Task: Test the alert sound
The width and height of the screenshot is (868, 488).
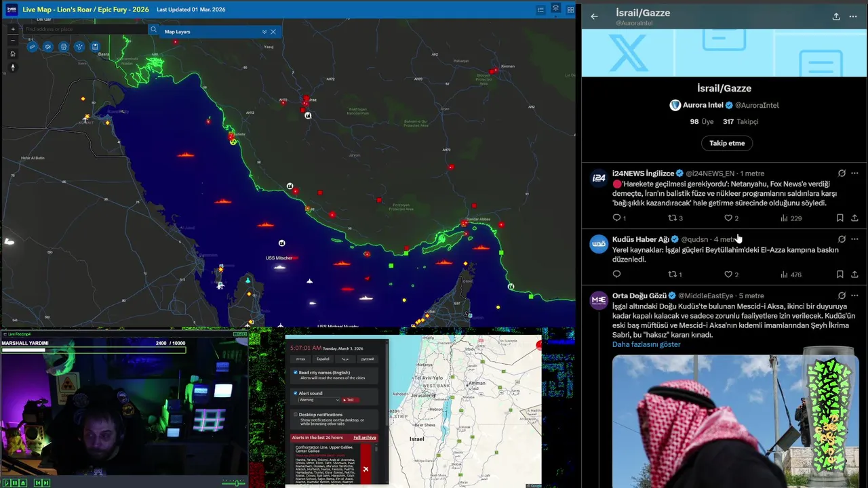Action: (x=350, y=400)
